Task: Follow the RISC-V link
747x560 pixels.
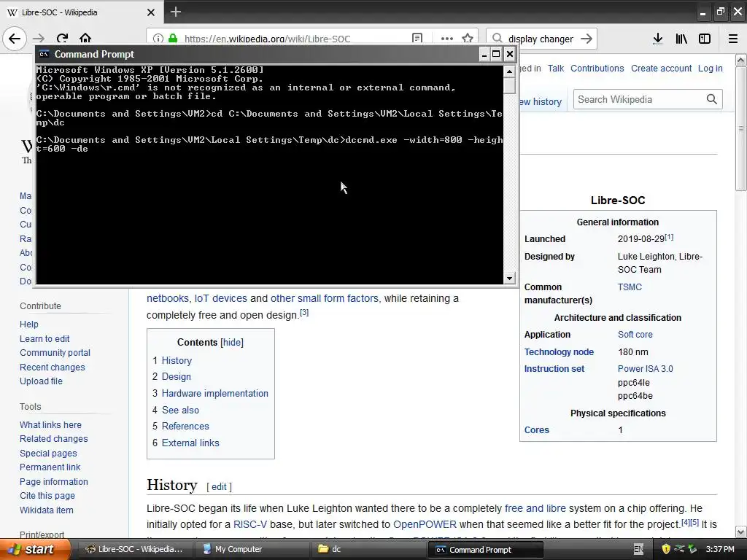Action: click(x=250, y=525)
